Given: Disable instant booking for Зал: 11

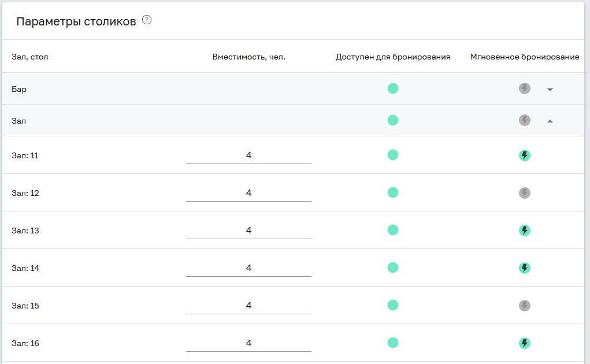Looking at the screenshot, I should click(x=524, y=155).
